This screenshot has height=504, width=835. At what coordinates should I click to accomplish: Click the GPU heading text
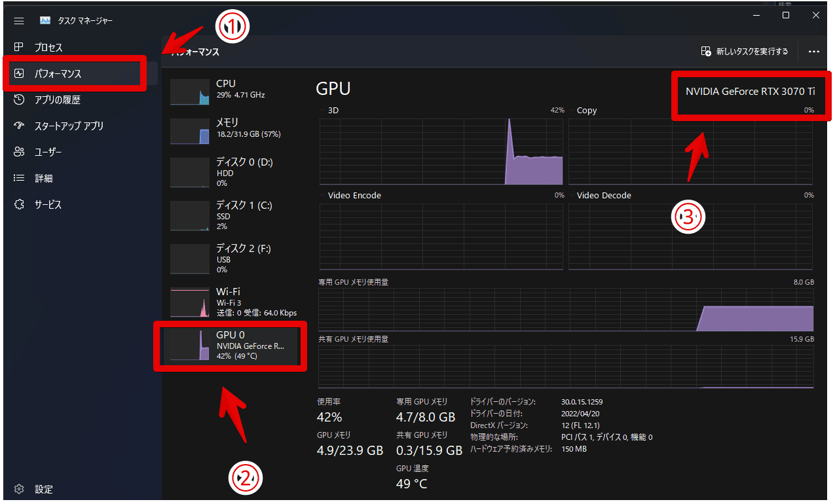(333, 89)
